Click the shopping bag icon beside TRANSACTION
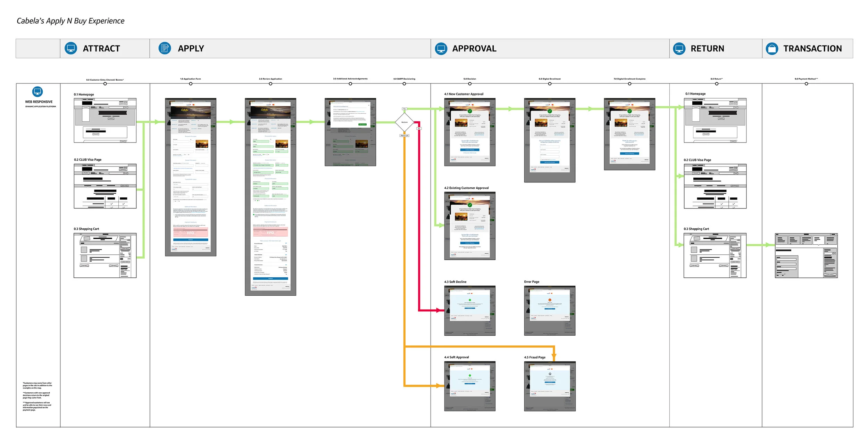Screen dimensions: 868x441 [x=772, y=48]
